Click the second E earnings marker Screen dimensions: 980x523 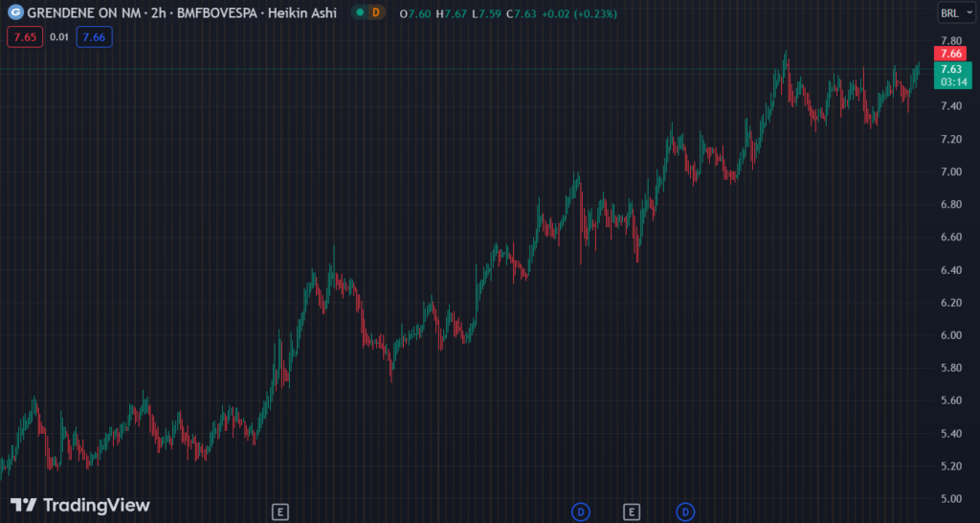point(632,512)
